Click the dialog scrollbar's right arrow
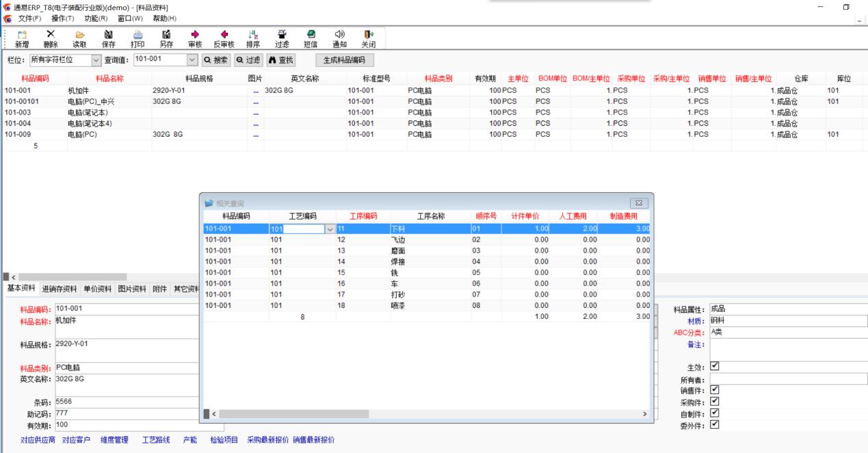Image resolution: width=868 pixels, height=453 pixels. (644, 414)
